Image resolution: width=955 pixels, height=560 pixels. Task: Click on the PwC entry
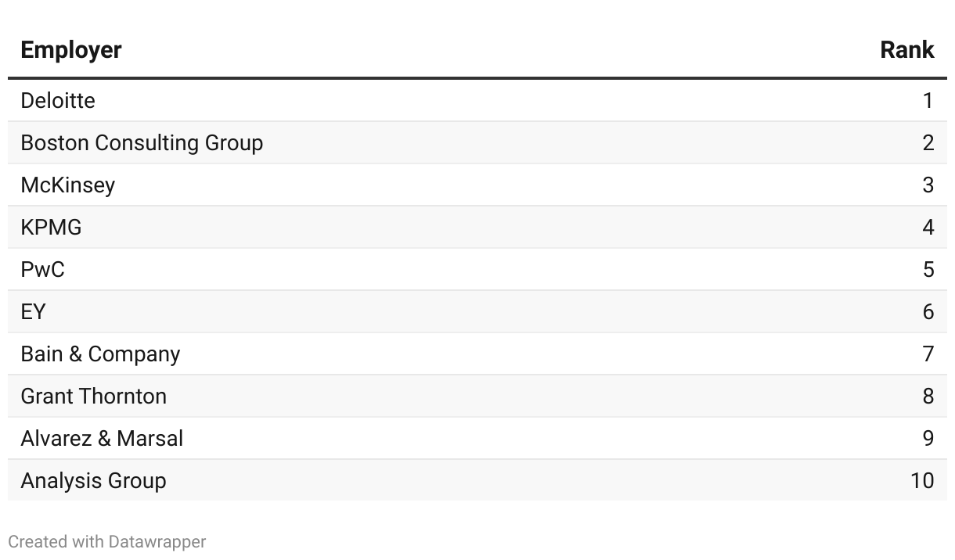coord(42,269)
